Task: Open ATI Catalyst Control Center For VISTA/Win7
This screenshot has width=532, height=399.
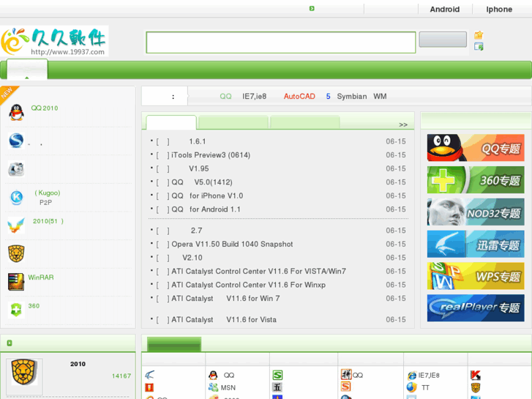Action: tap(258, 272)
